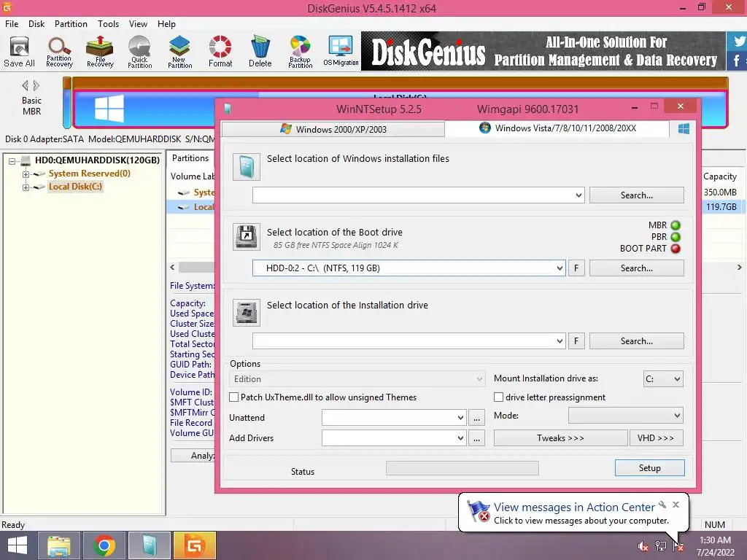The height and width of the screenshot is (560, 747).
Task: Enable drive letter preassignment checkbox
Action: [499, 397]
